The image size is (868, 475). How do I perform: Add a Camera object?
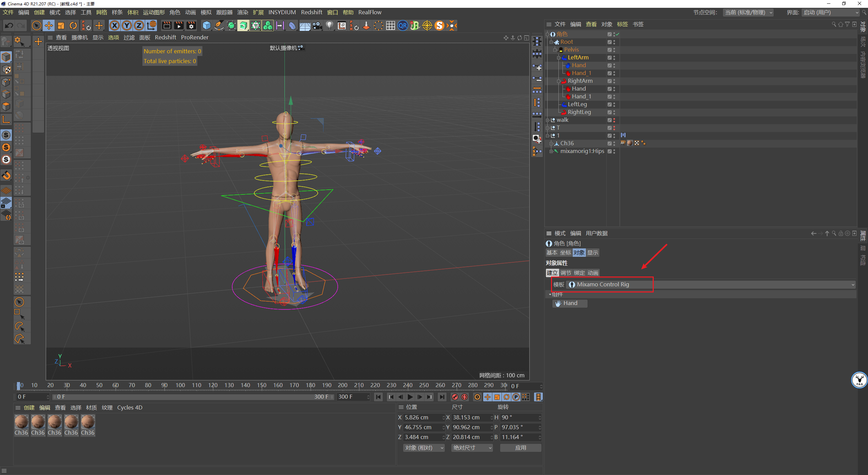pyautogui.click(x=317, y=25)
